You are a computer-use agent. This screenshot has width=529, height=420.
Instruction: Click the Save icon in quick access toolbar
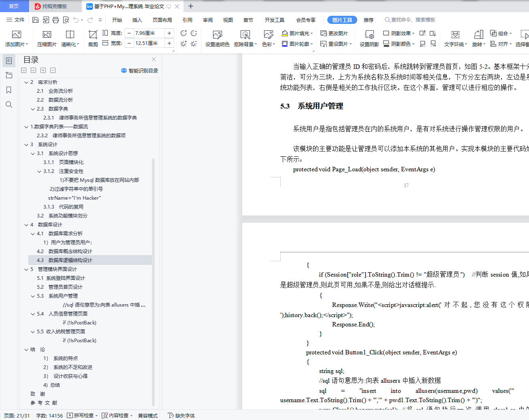click(35, 20)
